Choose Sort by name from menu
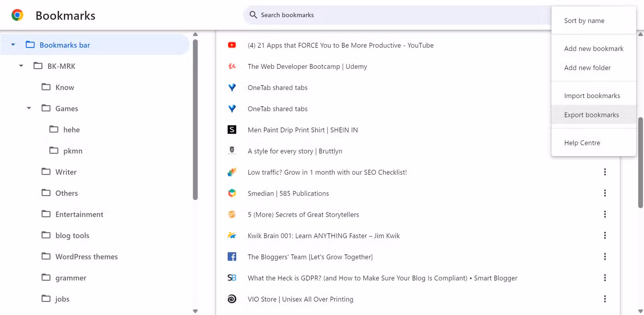644x315 pixels. point(594,21)
